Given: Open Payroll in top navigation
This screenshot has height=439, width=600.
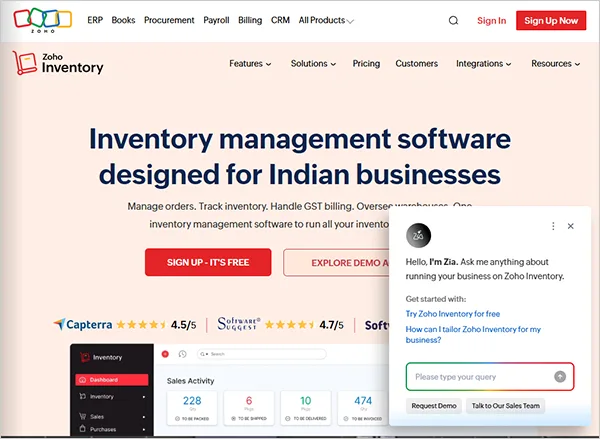Looking at the screenshot, I should 216,20.
